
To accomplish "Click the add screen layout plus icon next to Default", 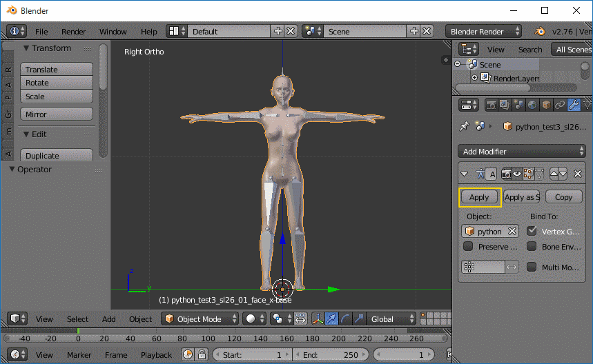I will click(278, 32).
